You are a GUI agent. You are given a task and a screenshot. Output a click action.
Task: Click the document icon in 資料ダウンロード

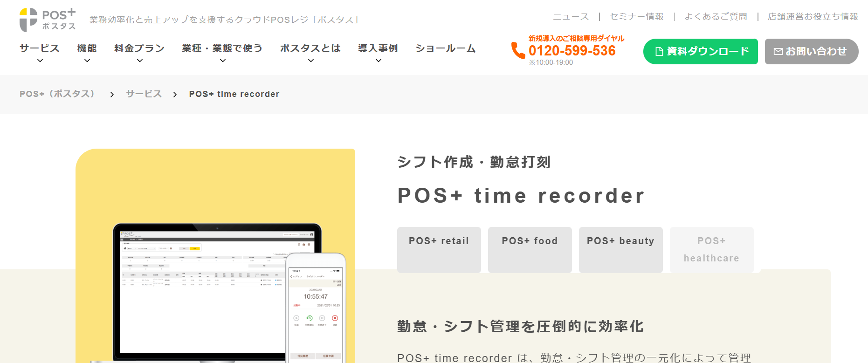click(x=659, y=51)
